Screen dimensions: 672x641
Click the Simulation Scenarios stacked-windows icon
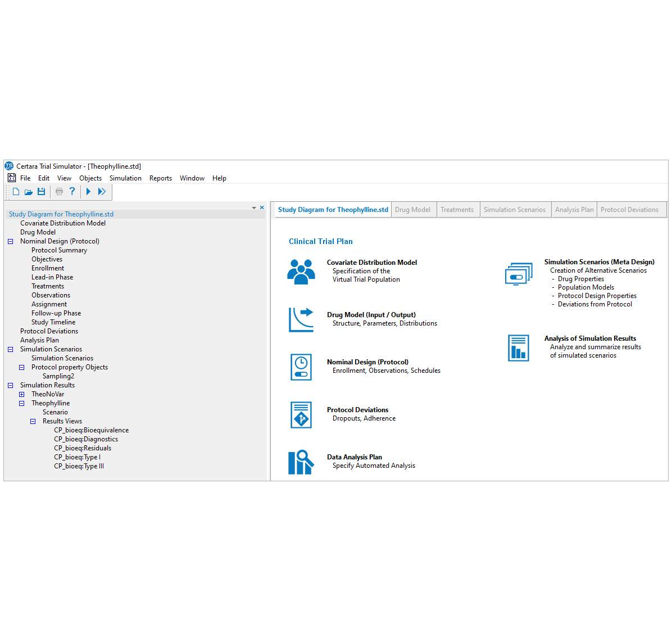pyautogui.click(x=519, y=274)
